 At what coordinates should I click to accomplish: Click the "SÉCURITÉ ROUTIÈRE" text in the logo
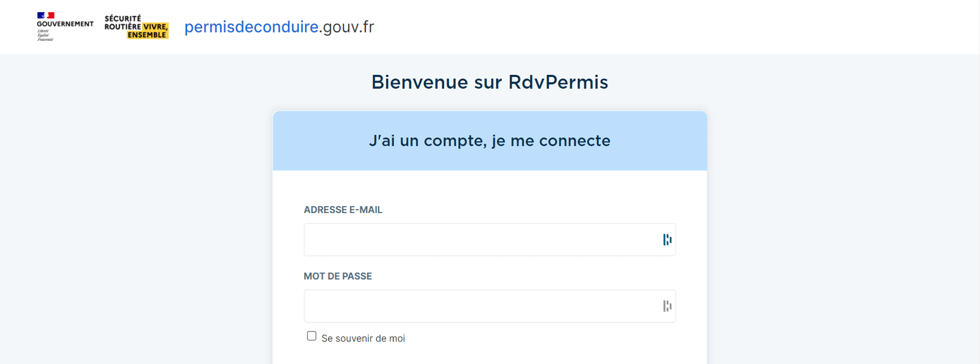[x=123, y=22]
